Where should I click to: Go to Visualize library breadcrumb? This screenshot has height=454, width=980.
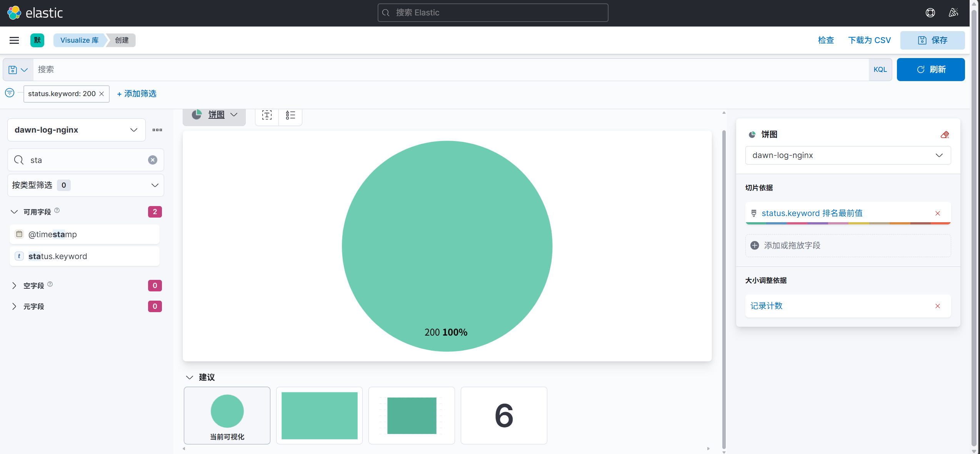click(x=79, y=40)
